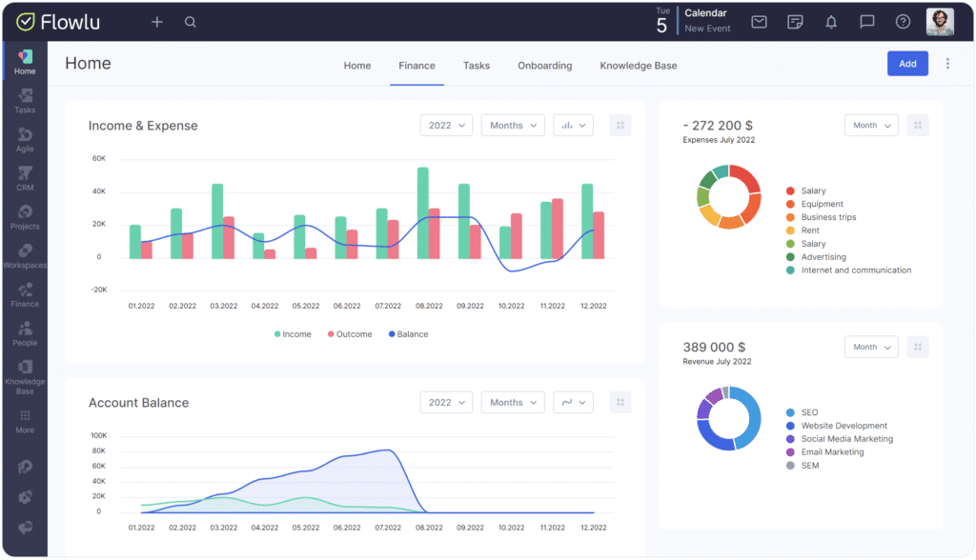The width and height of the screenshot is (976, 560).
Task: Open the CRM sidebar icon
Action: (x=25, y=178)
